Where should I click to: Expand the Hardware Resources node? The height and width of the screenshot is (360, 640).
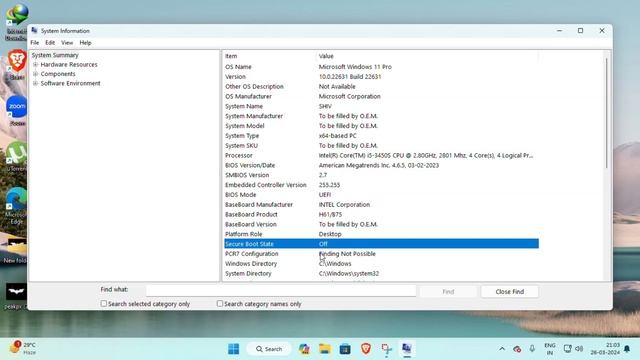point(36,64)
